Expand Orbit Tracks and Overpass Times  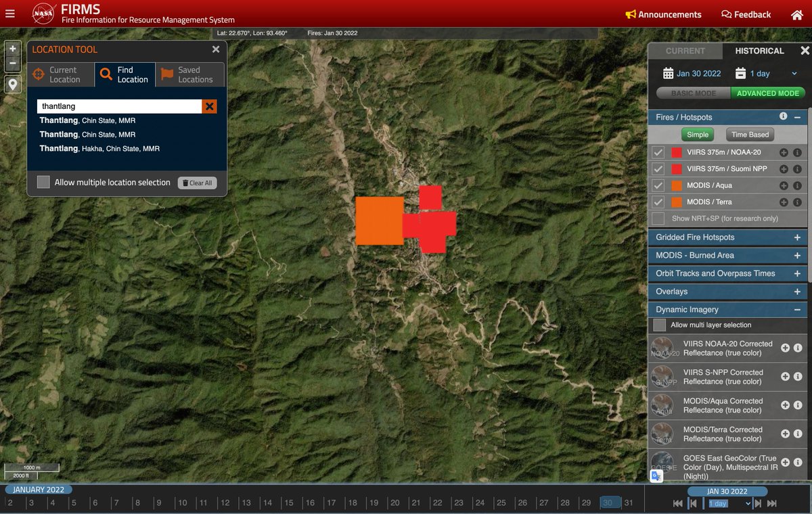(797, 274)
